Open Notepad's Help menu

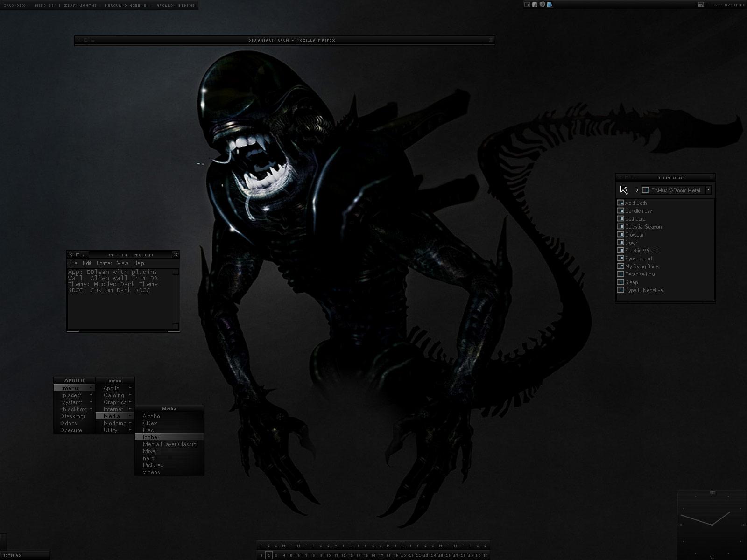[139, 263]
